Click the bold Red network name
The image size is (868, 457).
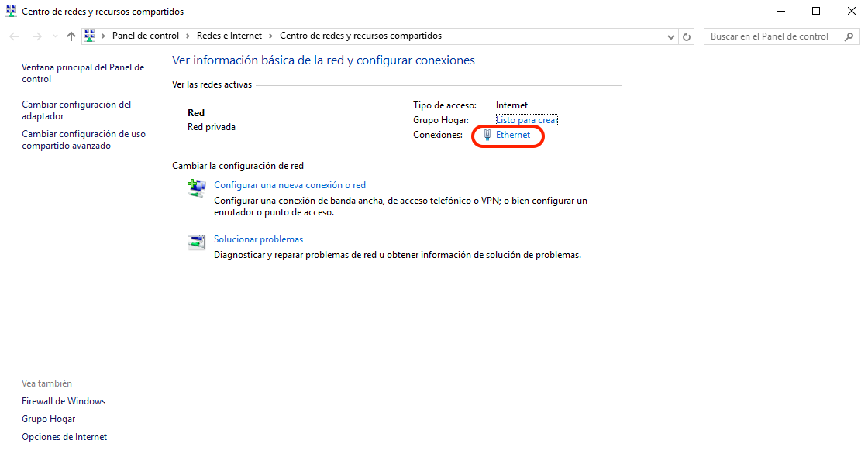tap(196, 113)
